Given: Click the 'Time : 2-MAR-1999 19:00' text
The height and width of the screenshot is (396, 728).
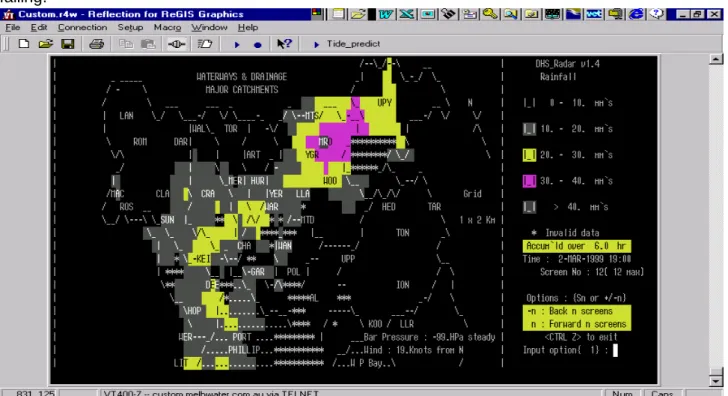Looking at the screenshot, I should pyautogui.click(x=577, y=259).
